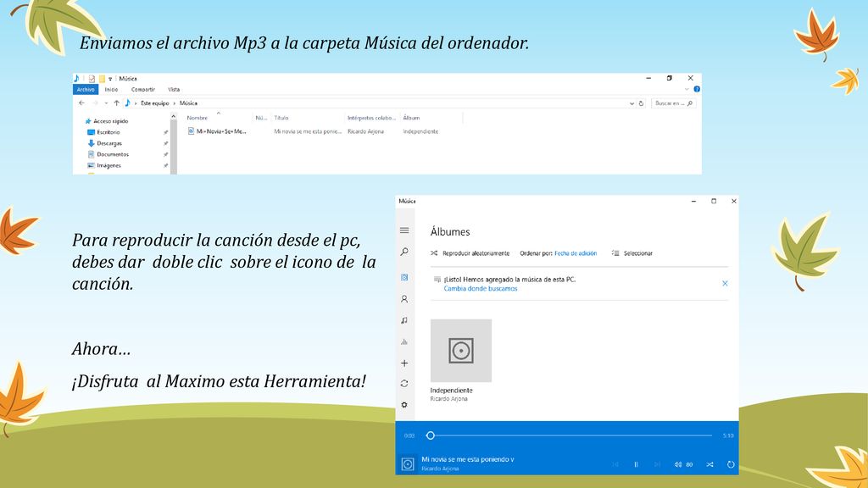Open search in the Música app sidebar
The image size is (868, 488).
[x=404, y=252]
